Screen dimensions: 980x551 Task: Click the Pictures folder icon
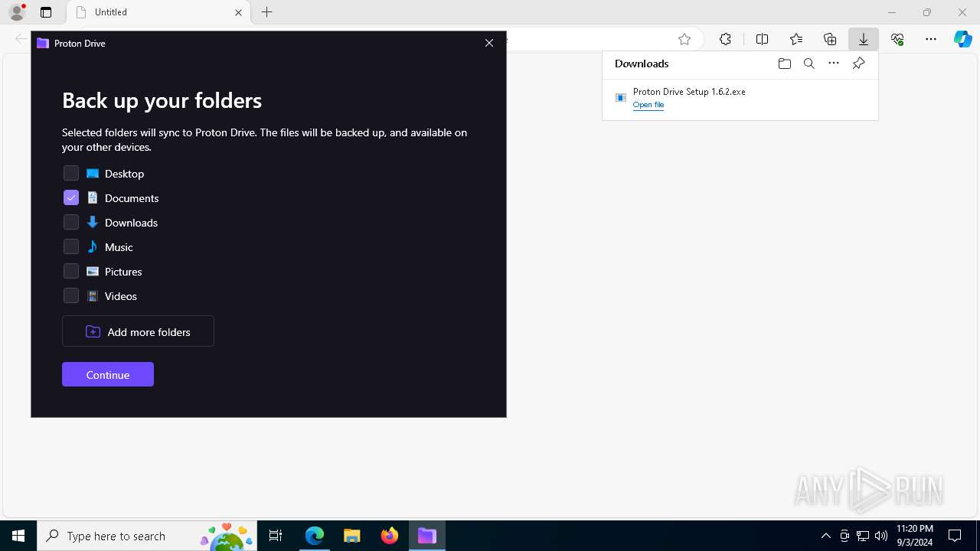(x=93, y=271)
